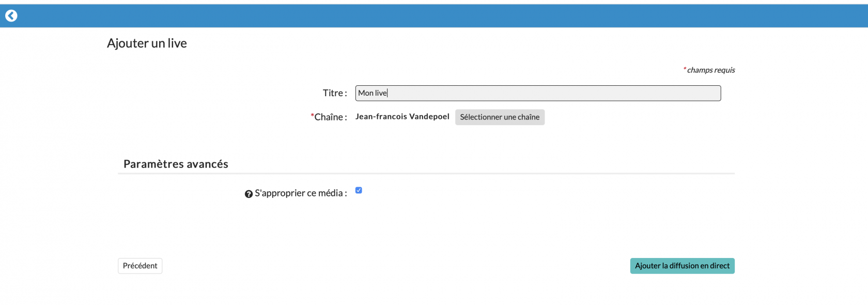Click the red asterisk beside Chaîne
This screenshot has width=868, height=305.
pos(312,115)
